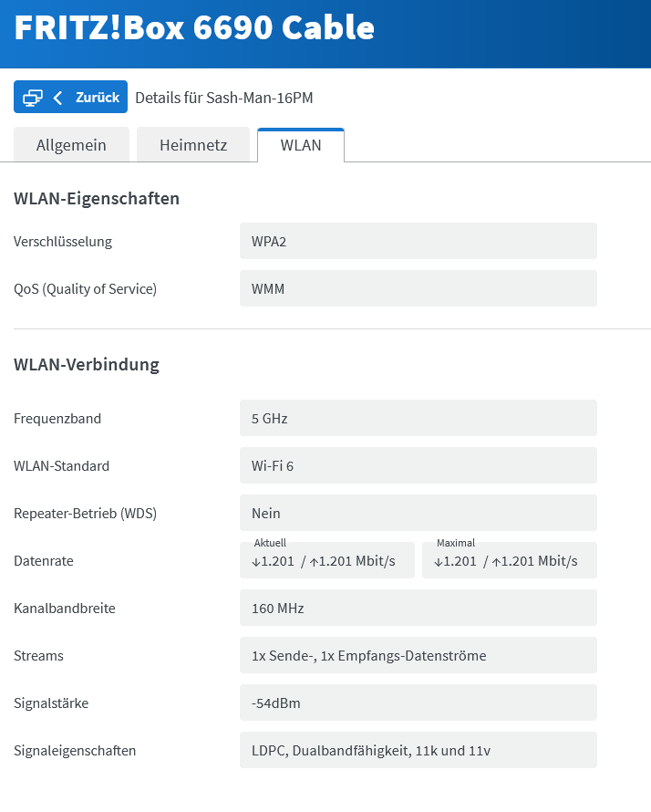Switch to the Allgemein tab
651x812 pixels.
[x=71, y=145]
